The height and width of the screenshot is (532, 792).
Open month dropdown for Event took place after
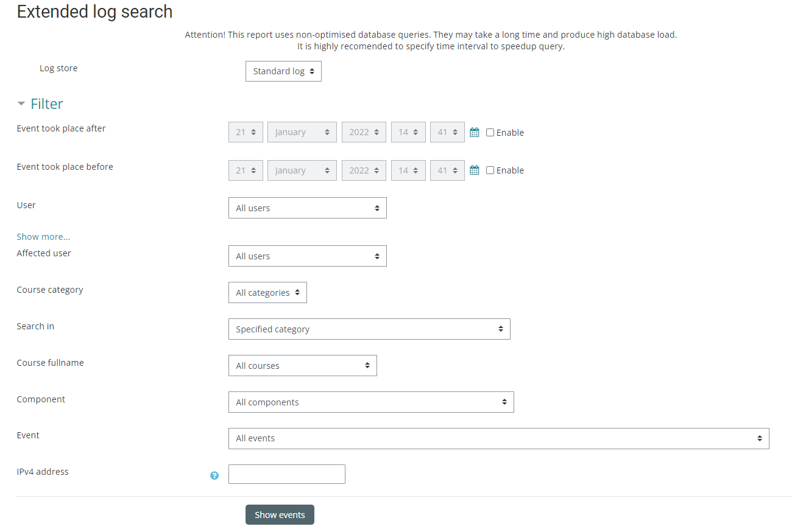pos(302,133)
